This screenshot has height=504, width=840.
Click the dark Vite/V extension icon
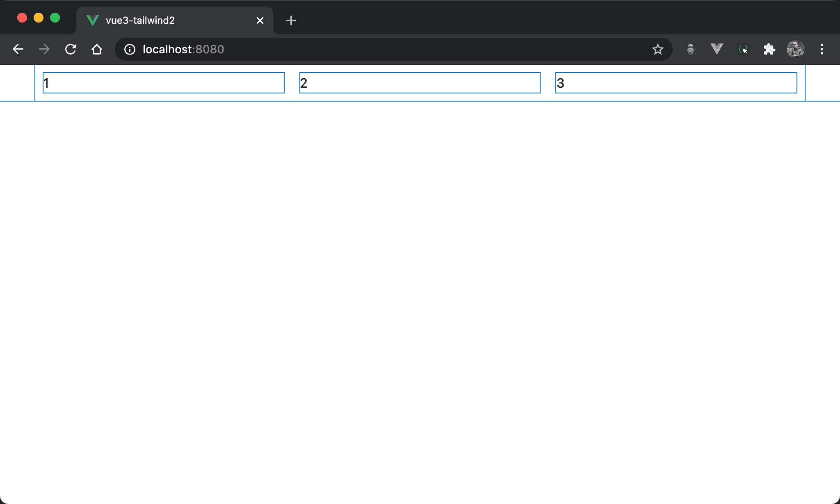[x=716, y=49]
